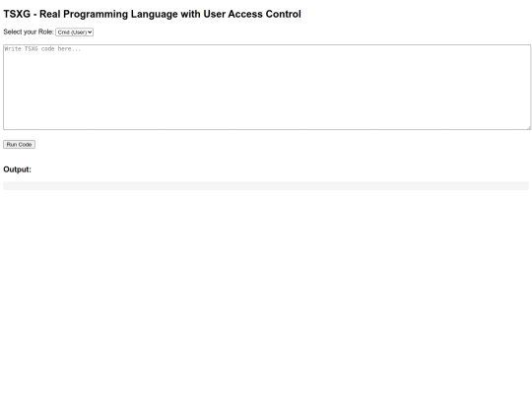
Task: Click the Run Code button
Action: coord(19,145)
